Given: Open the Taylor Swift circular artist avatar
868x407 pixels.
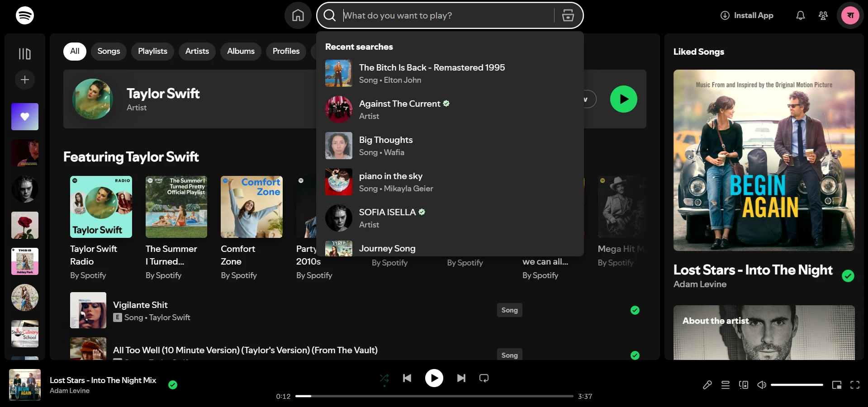Looking at the screenshot, I should [93, 99].
